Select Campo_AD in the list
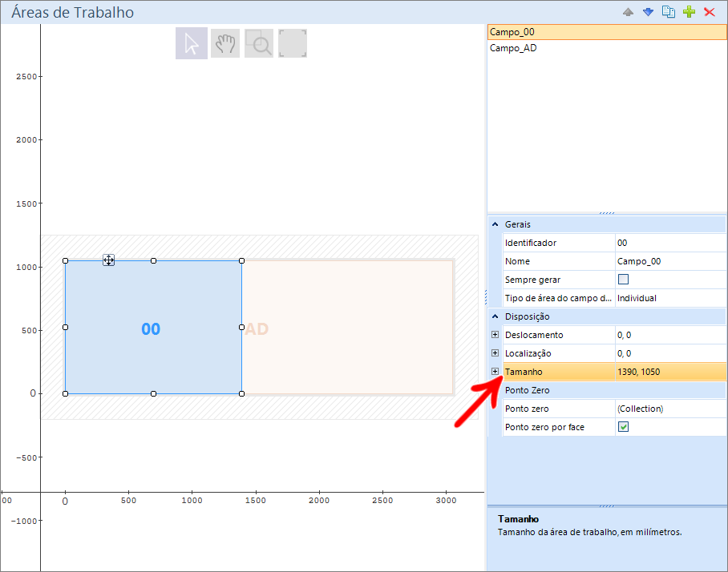Image resolution: width=728 pixels, height=572 pixels. click(607, 48)
